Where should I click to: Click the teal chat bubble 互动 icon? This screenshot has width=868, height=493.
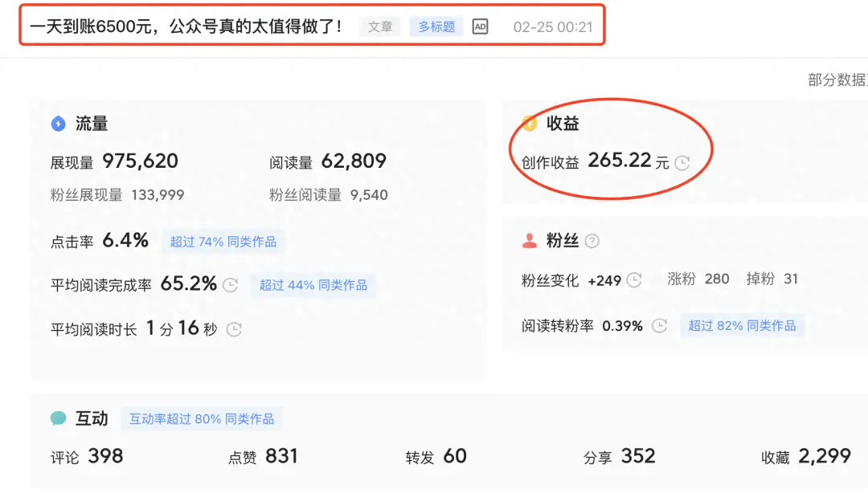(x=58, y=418)
